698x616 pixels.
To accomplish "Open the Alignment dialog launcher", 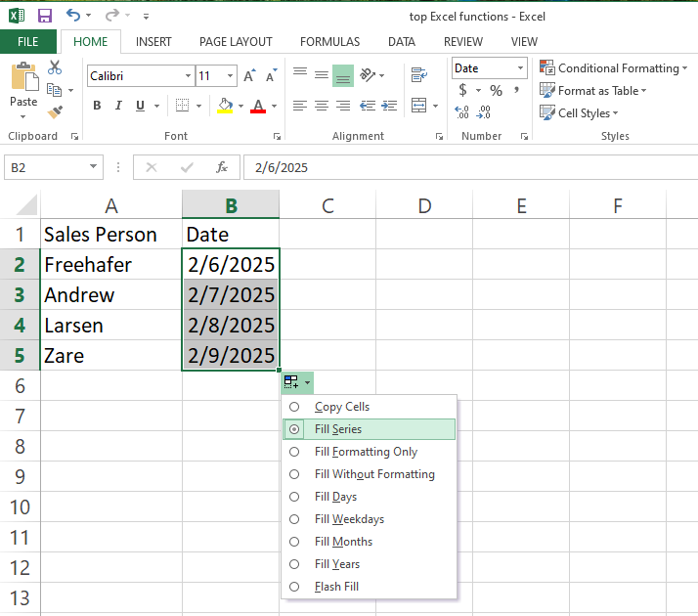I will tap(439, 137).
